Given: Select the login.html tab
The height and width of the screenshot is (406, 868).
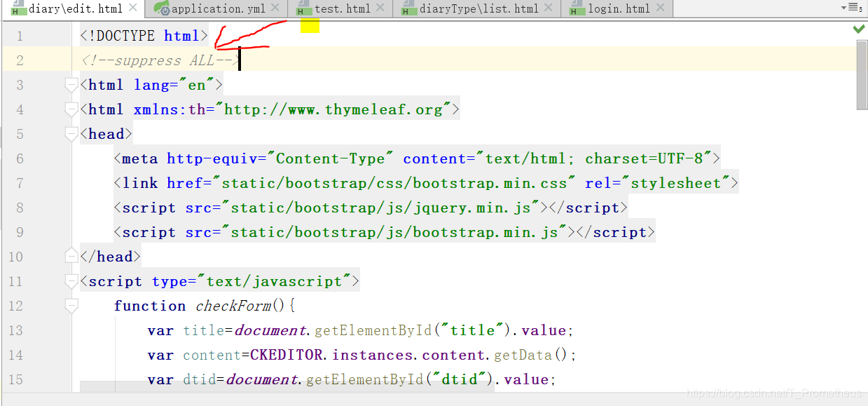Looking at the screenshot, I should [618, 8].
